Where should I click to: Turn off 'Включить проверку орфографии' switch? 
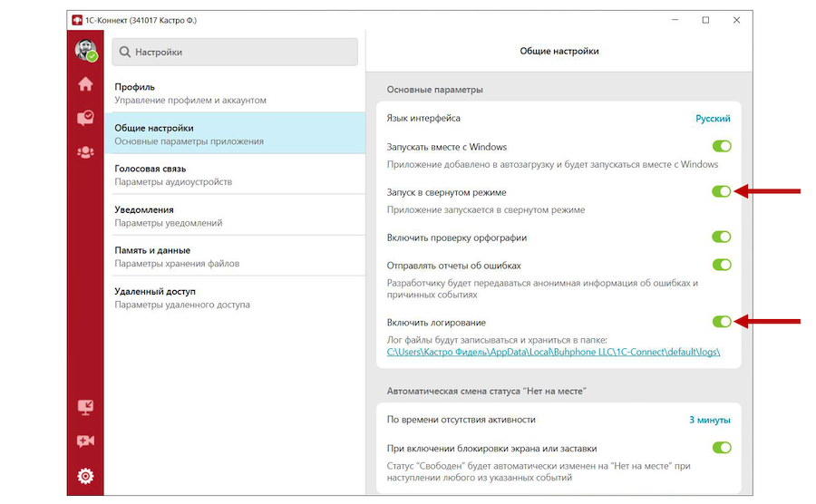721,237
